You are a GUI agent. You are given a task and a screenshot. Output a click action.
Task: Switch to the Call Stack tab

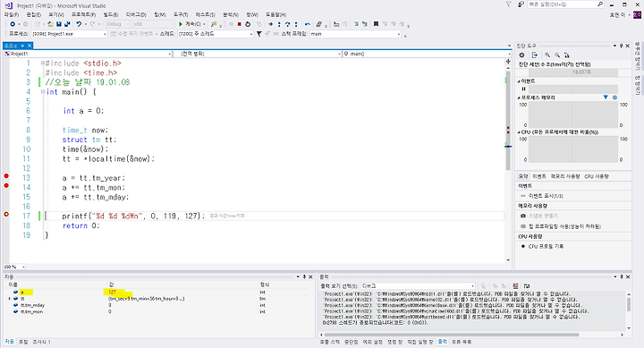[330, 342]
